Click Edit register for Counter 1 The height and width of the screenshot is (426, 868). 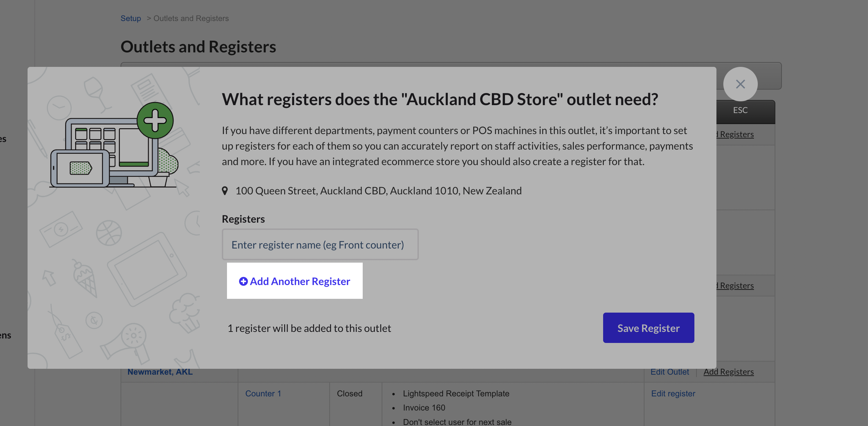click(673, 394)
